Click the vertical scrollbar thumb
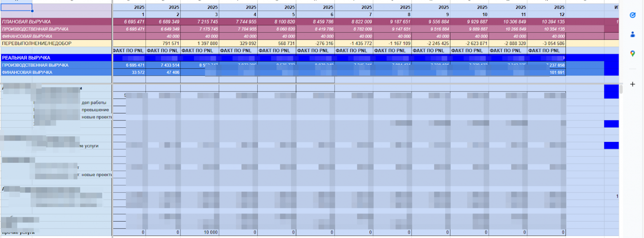The image size is (644, 238). click(x=621, y=90)
